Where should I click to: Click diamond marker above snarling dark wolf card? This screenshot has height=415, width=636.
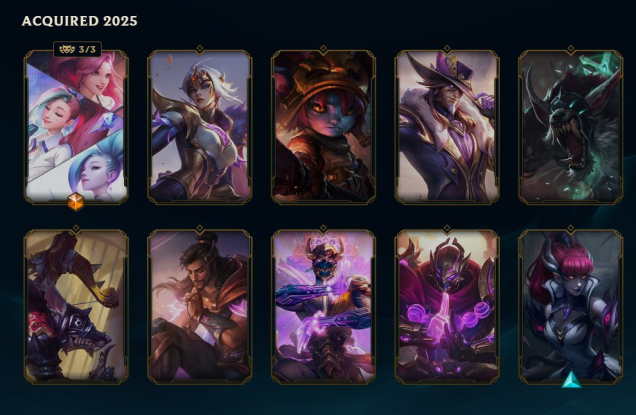(x=571, y=49)
